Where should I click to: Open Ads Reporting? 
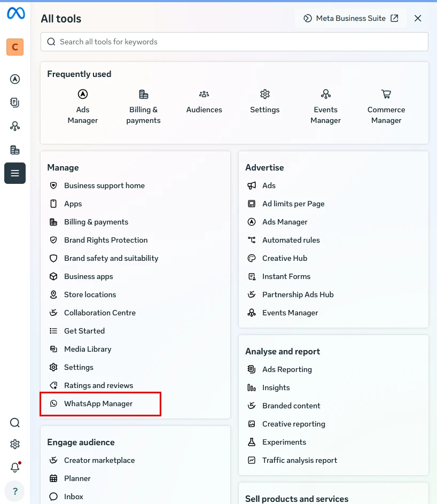coord(287,370)
